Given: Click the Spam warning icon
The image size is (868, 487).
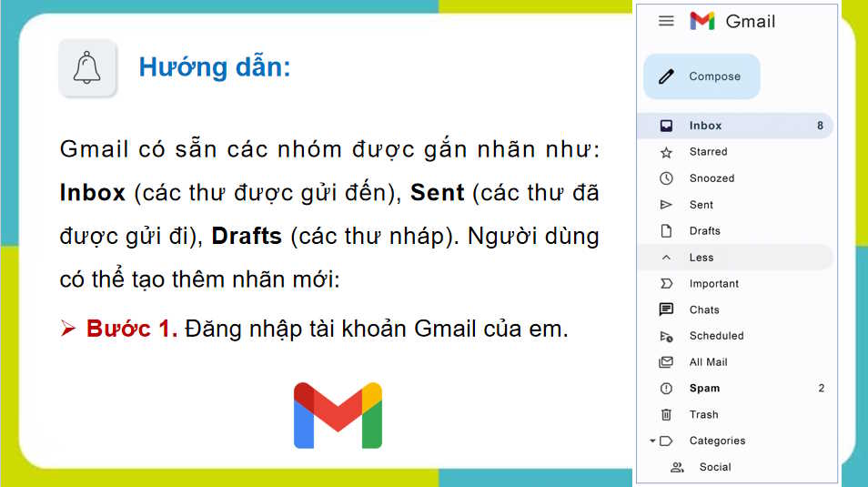Looking at the screenshot, I should pos(666,389).
